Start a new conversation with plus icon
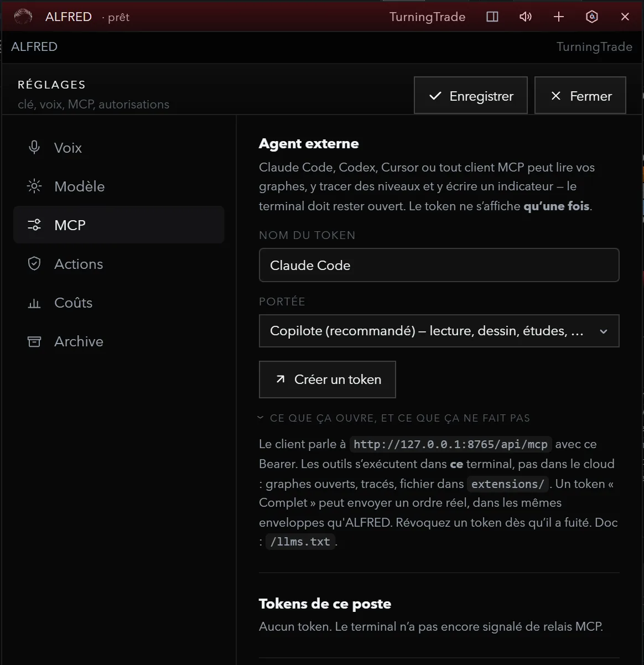This screenshot has width=644, height=665. (x=559, y=17)
